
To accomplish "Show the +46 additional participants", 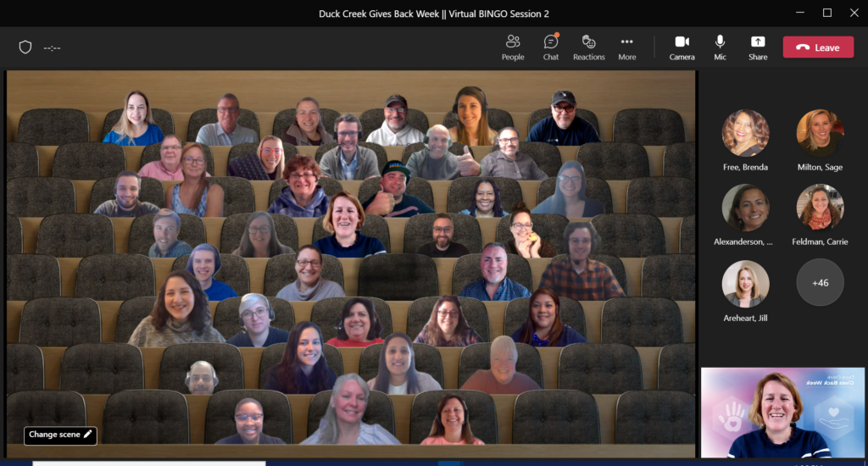I will 820,283.
